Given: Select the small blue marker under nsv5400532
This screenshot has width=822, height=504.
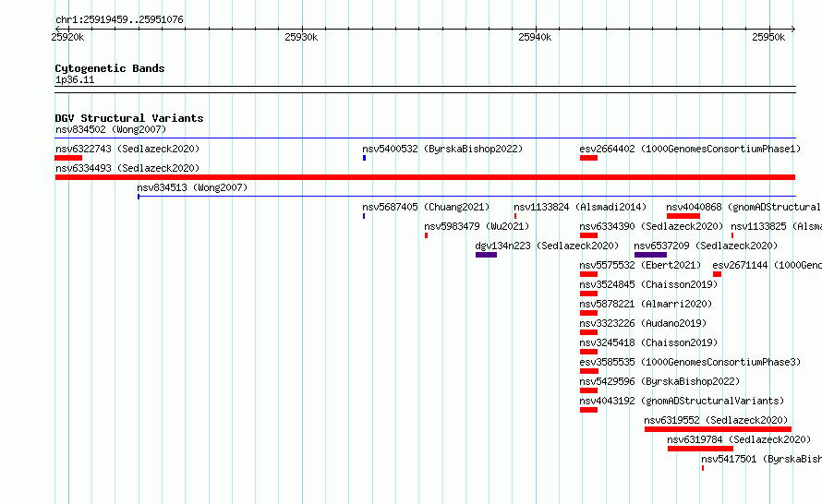Looking at the screenshot, I should pyautogui.click(x=364, y=158).
